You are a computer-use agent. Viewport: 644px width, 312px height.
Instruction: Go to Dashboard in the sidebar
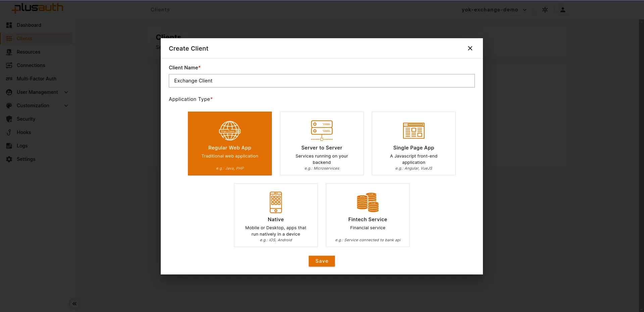[29, 25]
